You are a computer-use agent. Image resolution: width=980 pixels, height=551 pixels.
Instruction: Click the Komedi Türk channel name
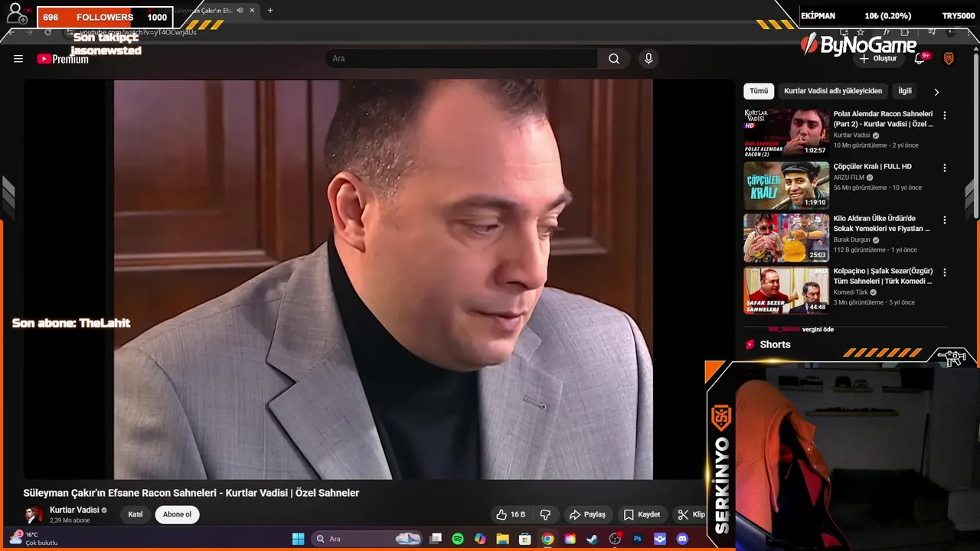[x=851, y=292]
